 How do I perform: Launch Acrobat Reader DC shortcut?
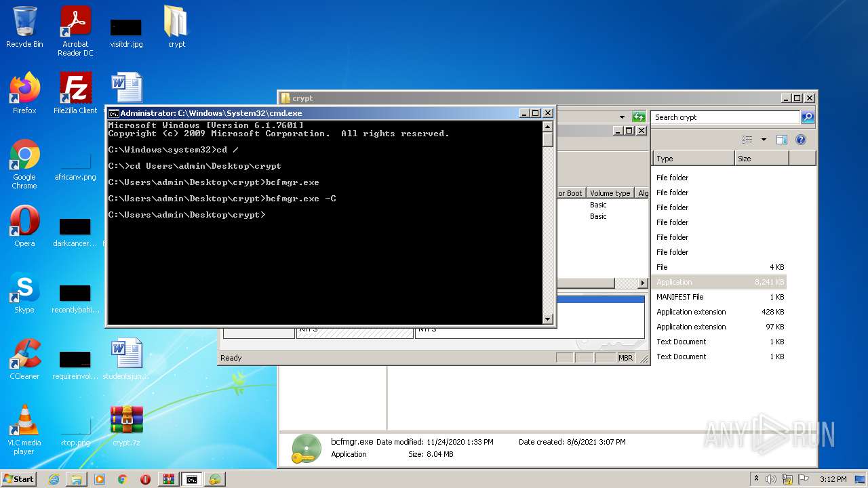point(75,31)
